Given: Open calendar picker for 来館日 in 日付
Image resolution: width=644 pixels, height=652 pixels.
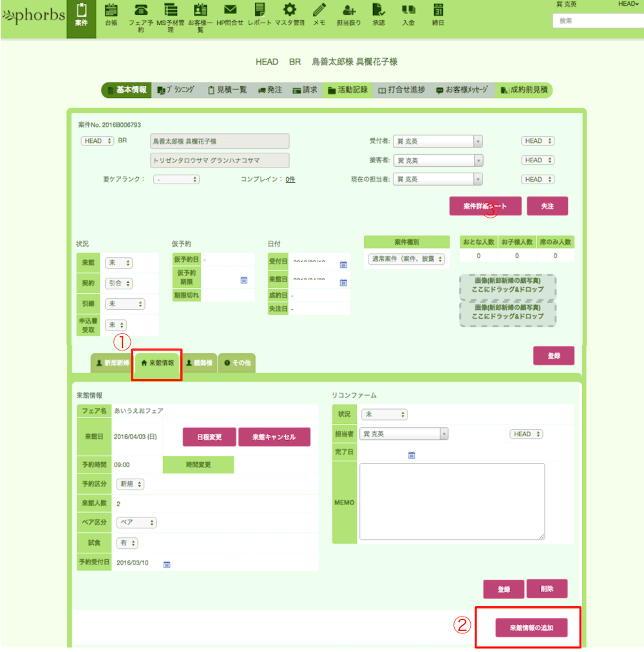Looking at the screenshot, I should (x=343, y=283).
